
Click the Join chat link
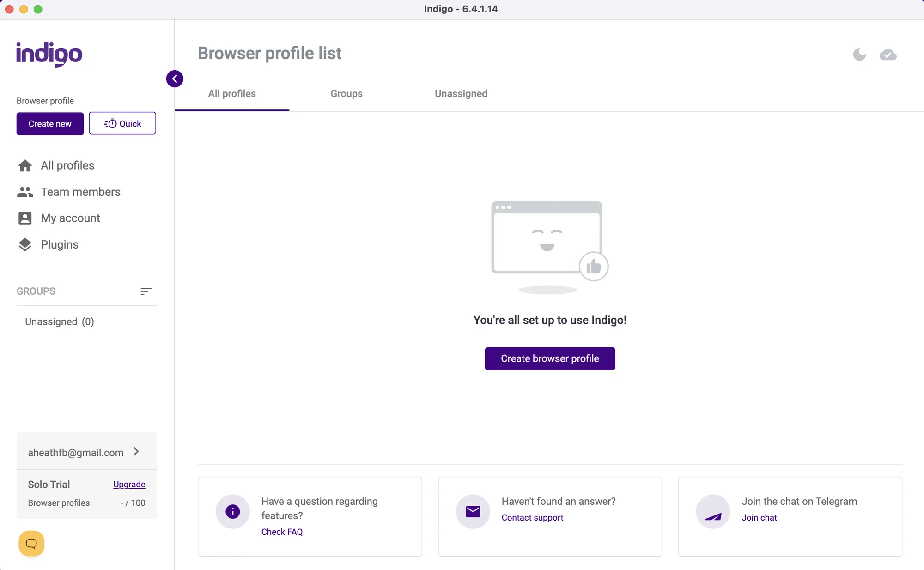click(759, 517)
